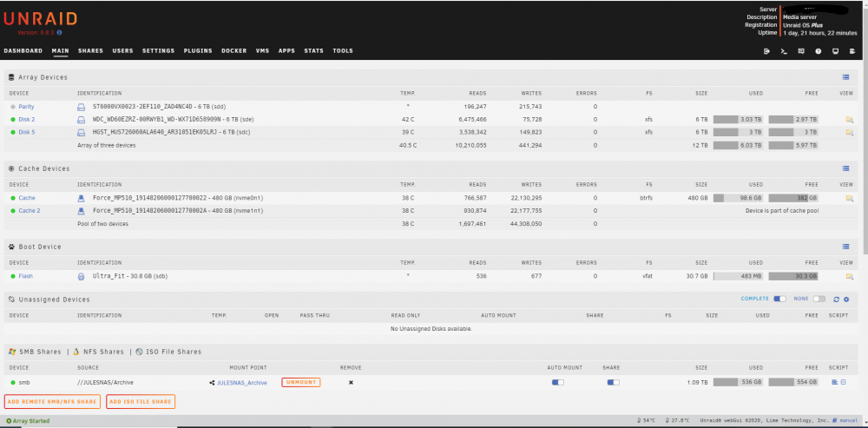Click the //JULESNAS/Archive source text
Screen dimensions: 868x428
pos(105,382)
